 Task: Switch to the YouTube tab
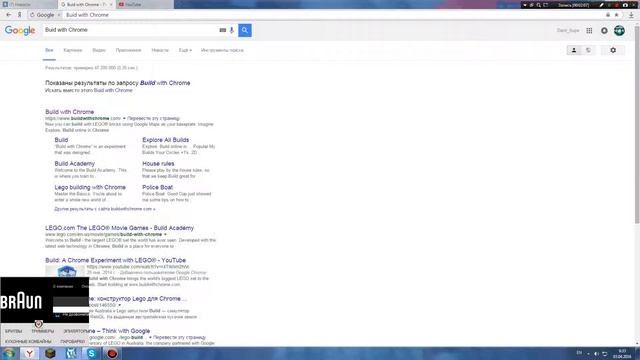(144, 4)
